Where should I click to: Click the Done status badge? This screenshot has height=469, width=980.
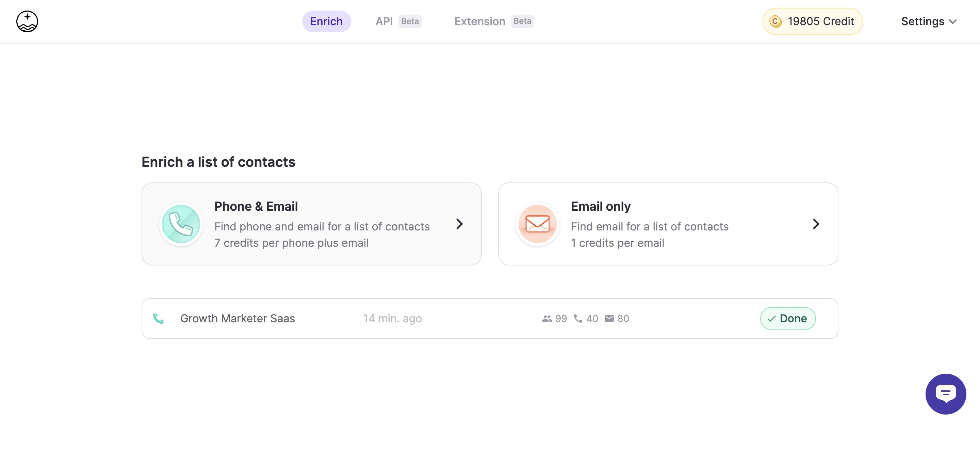(x=787, y=318)
